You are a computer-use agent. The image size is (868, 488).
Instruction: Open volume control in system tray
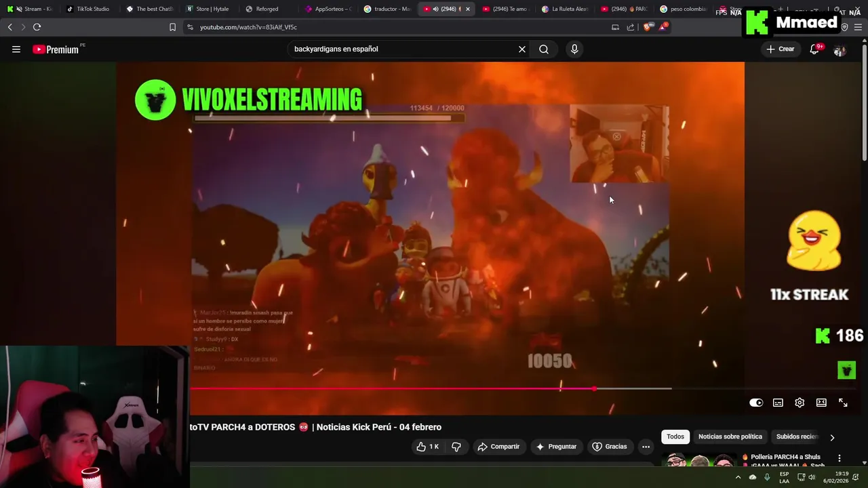pos(812,477)
